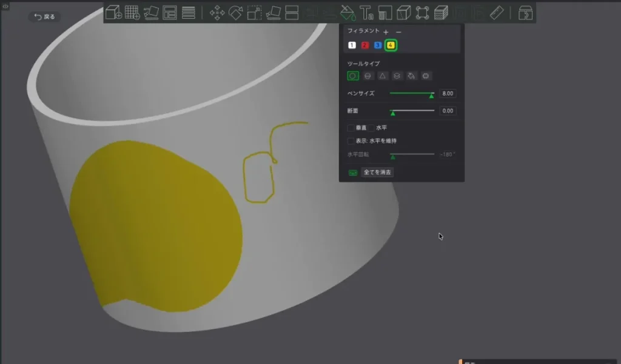
Task: Select red filament swatch 2
Action: point(364,45)
